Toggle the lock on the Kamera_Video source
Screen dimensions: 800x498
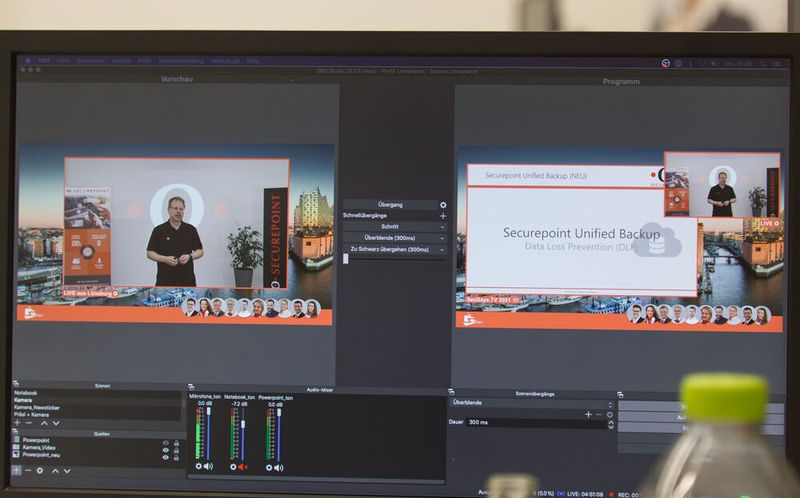[x=177, y=451]
